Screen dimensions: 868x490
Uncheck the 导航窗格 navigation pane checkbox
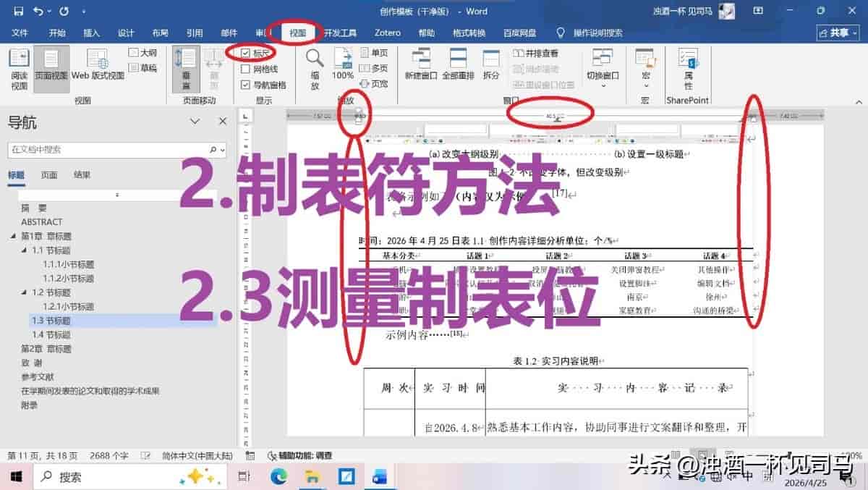tap(246, 85)
